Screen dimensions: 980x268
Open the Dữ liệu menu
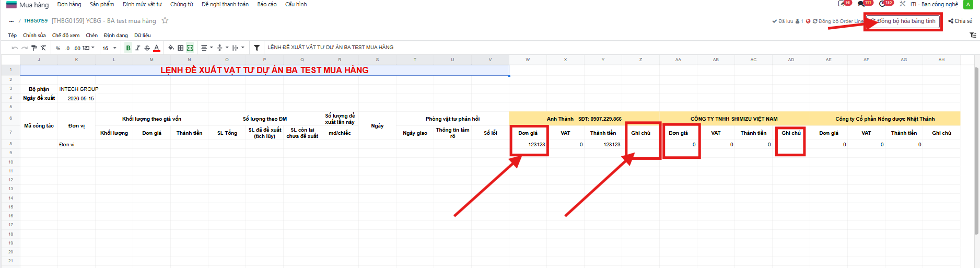point(143,36)
